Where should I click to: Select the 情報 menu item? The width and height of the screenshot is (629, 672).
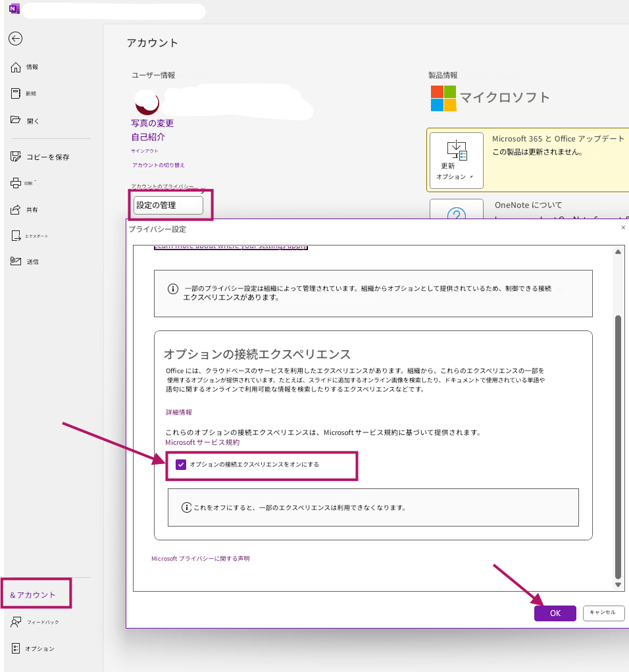(32, 67)
